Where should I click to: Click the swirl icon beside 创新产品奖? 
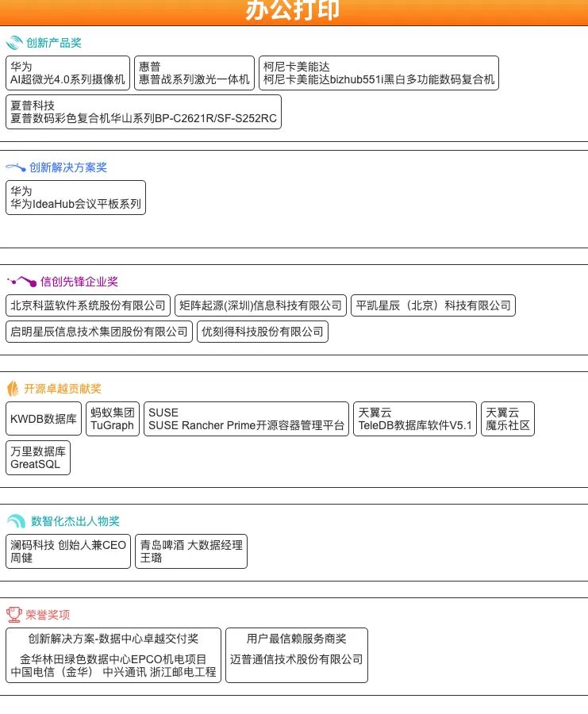14,43
